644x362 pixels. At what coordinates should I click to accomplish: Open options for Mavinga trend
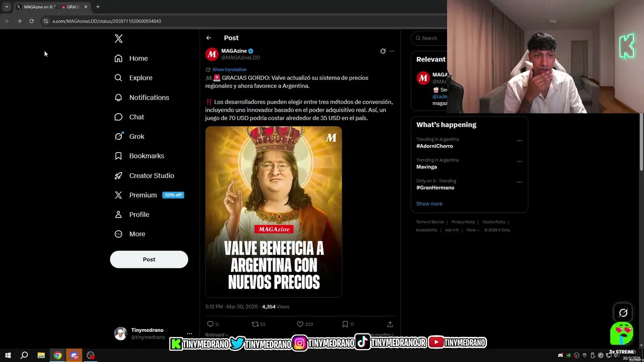[x=519, y=161]
